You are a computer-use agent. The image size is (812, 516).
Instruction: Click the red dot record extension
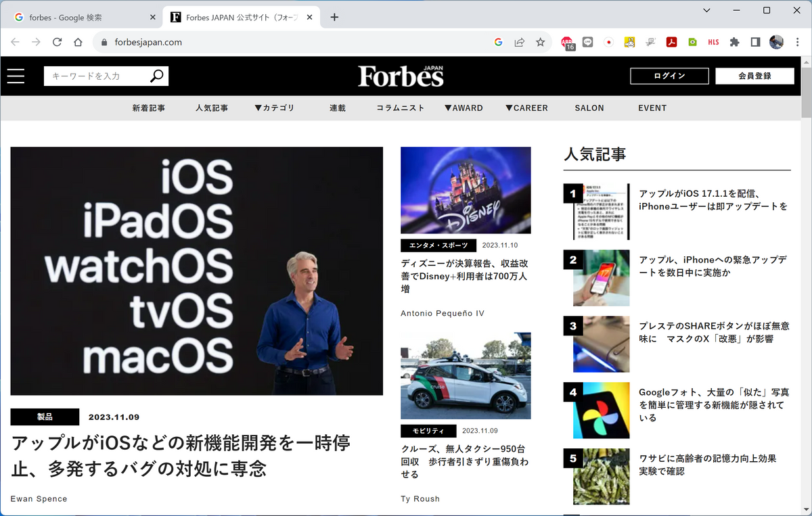point(608,42)
